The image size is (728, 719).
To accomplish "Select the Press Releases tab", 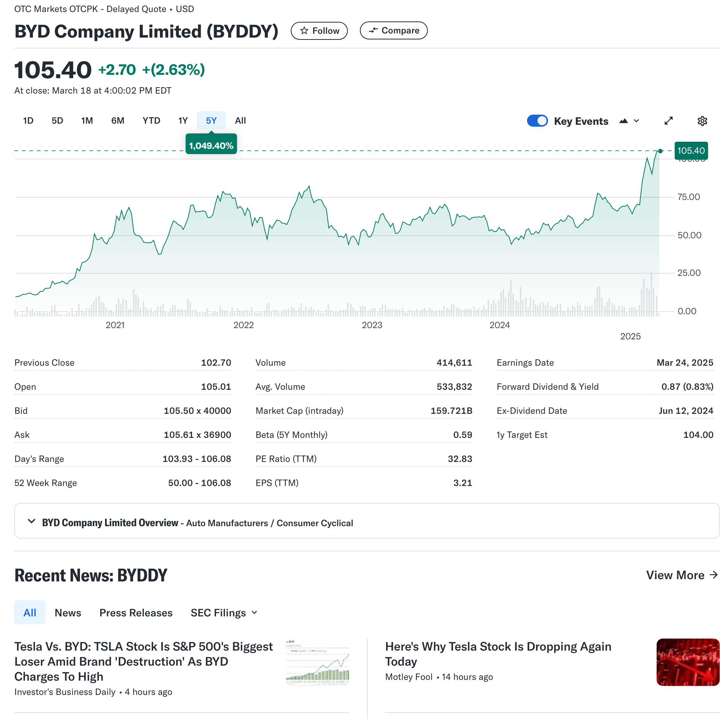I will [136, 613].
